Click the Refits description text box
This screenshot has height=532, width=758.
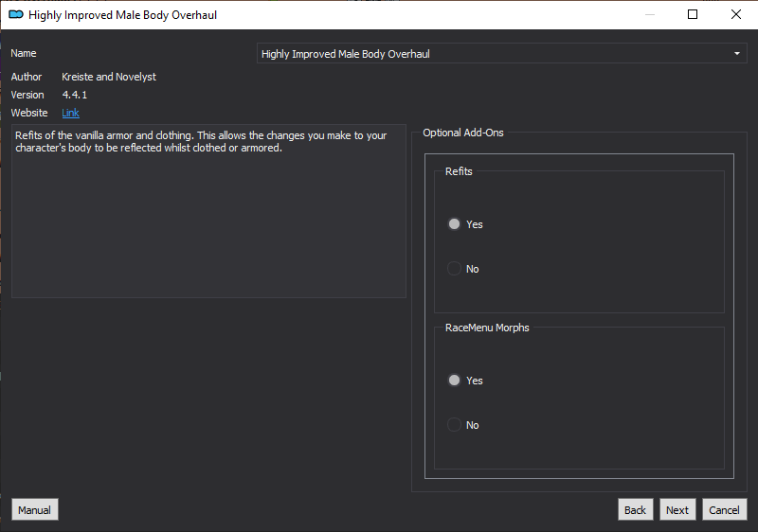pos(208,211)
